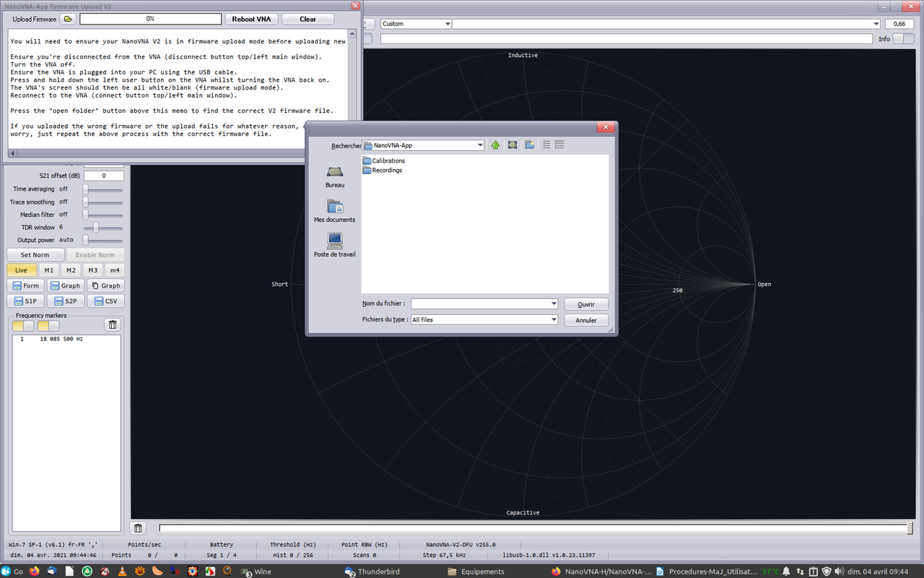Select the Calibrations folder
This screenshot has width=924, height=578.
click(x=384, y=161)
